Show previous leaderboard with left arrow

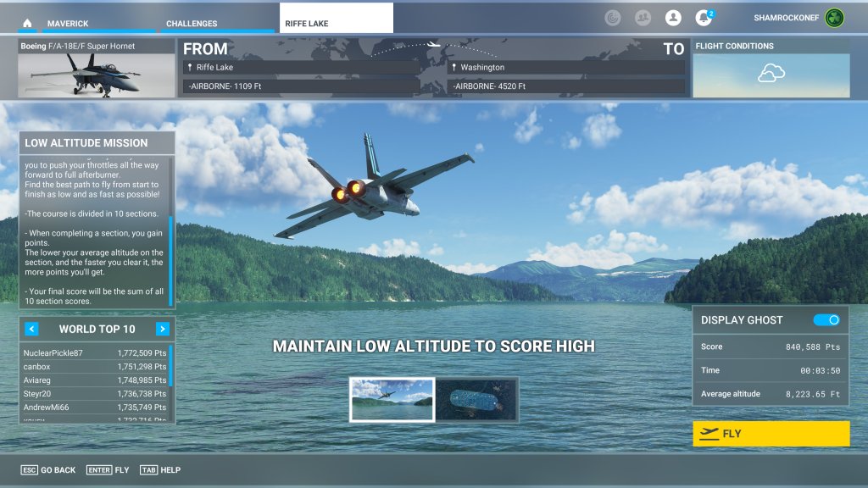pos(31,329)
